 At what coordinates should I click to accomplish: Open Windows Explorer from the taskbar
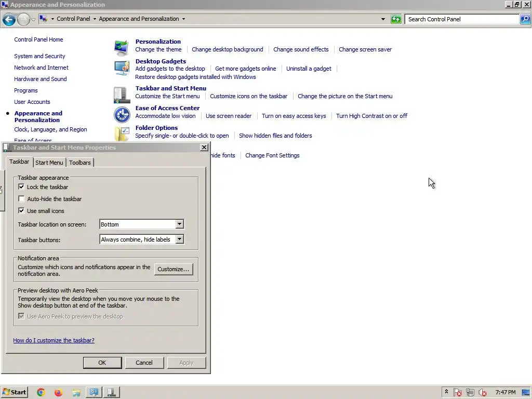pyautogui.click(x=76, y=392)
